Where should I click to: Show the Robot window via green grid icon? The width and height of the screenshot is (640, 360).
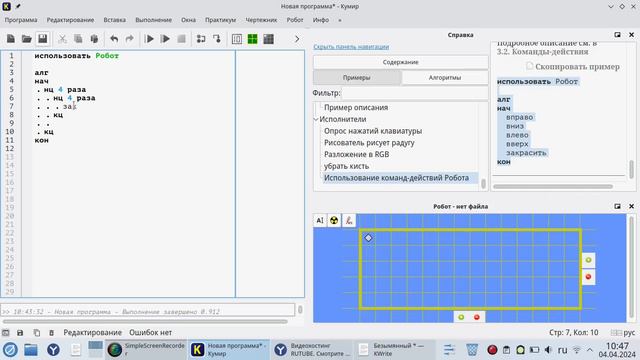tap(253, 39)
